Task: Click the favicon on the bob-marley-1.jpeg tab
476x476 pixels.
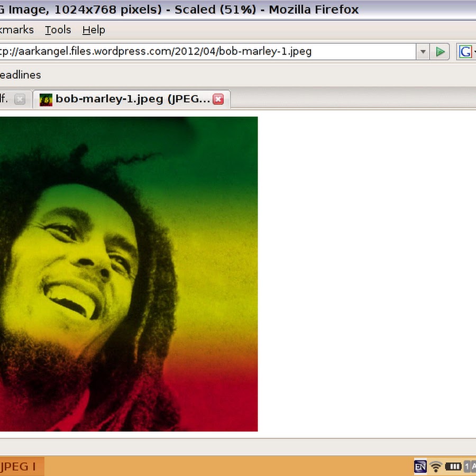Action: pos(46,99)
